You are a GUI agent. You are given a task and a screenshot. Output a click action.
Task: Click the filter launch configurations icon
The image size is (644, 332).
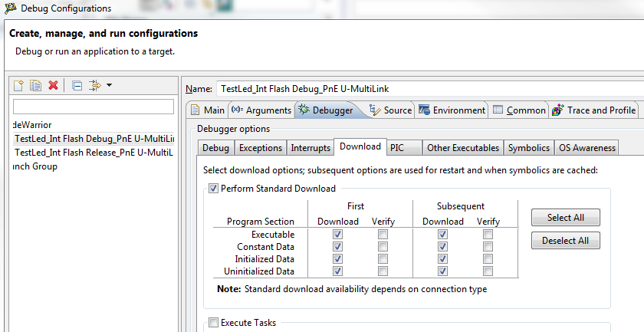coord(94,85)
